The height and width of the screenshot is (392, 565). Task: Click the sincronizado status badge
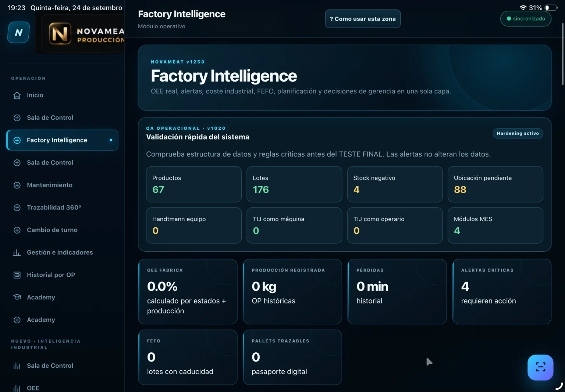pos(526,19)
